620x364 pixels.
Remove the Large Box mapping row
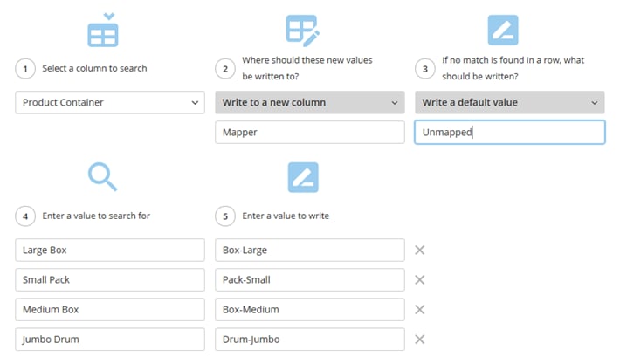point(419,250)
